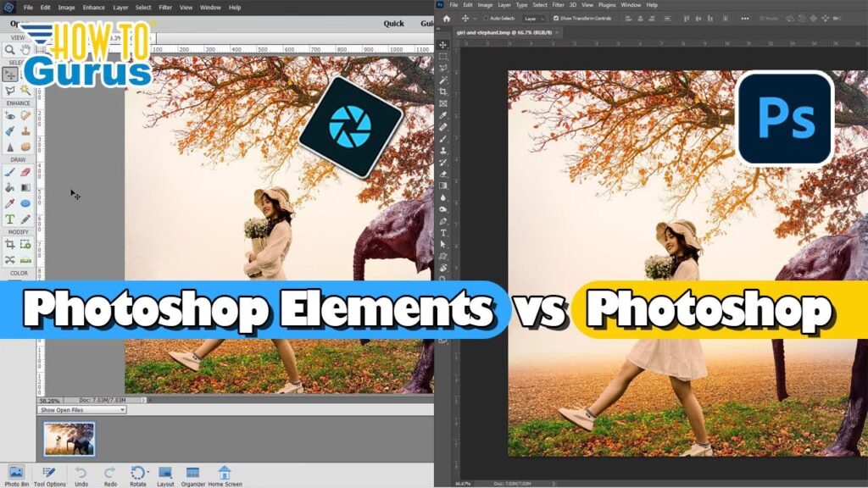Open the Plugins menu in Photoshop
This screenshot has height=488, width=868.
pos(607,5)
